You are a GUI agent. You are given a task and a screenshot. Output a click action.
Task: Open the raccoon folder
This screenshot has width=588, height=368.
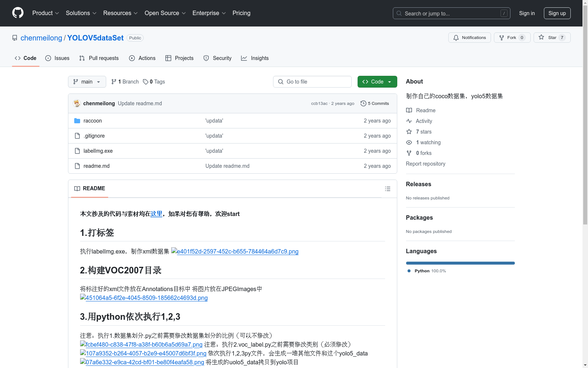point(93,121)
